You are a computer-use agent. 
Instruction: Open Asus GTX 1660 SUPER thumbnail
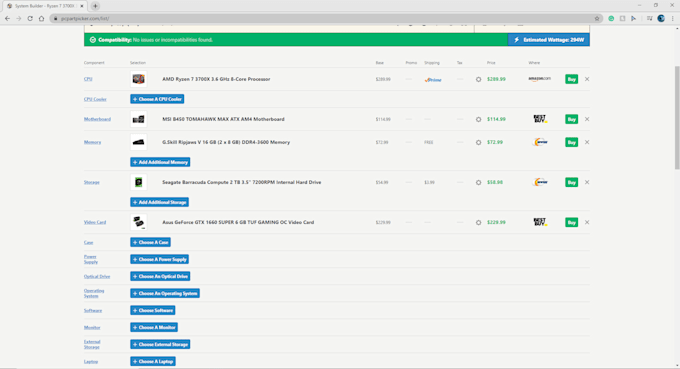tap(138, 222)
